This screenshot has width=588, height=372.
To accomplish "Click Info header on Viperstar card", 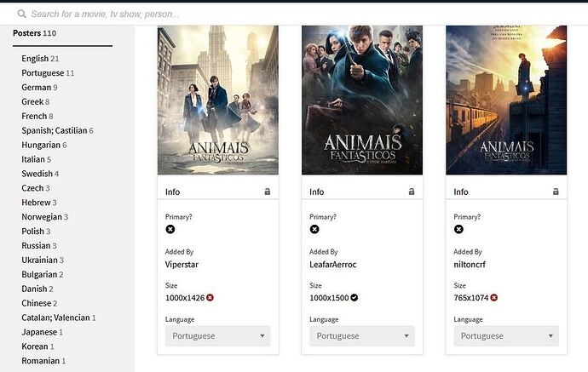I will coord(172,192).
